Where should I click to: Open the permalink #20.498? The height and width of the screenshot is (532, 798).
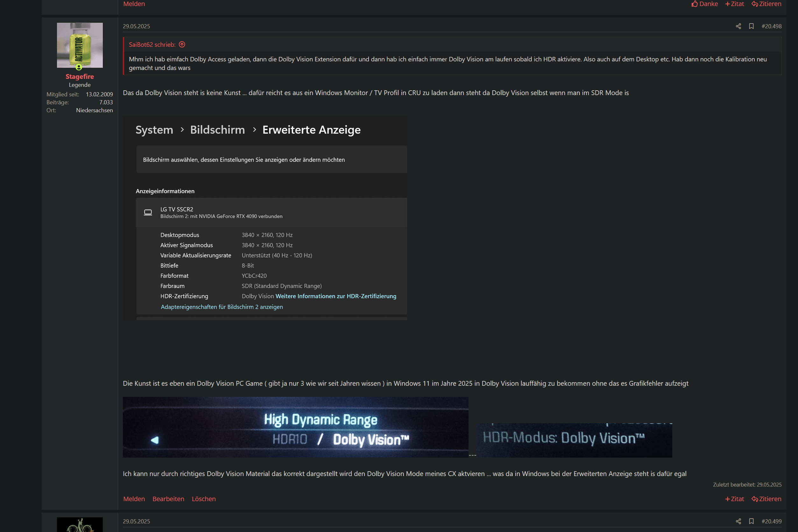772,26
